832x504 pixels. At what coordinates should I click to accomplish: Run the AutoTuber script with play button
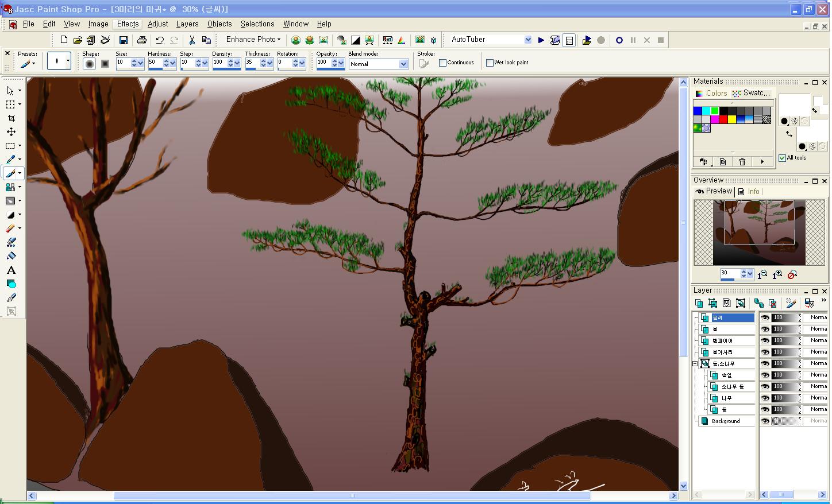pos(541,40)
